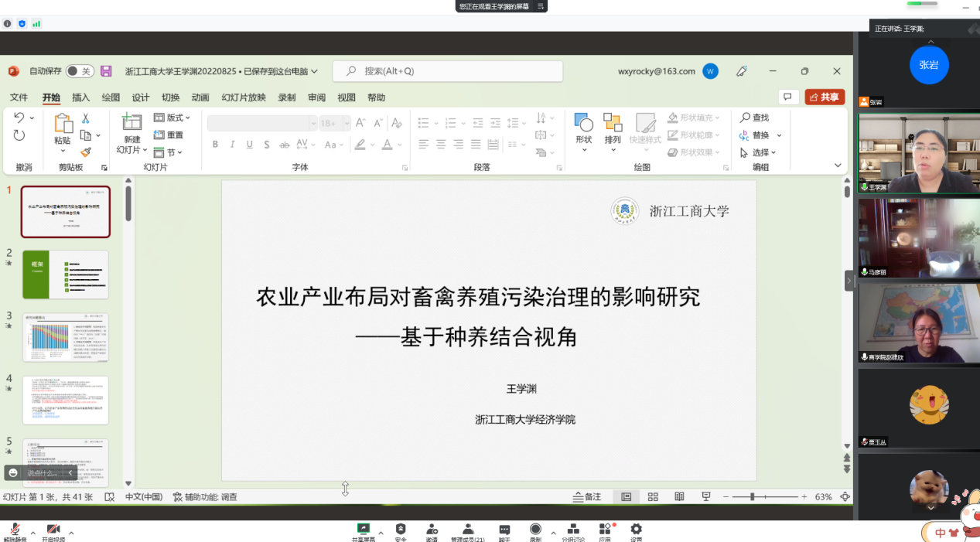980x542 pixels.
Task: Expand the 版式 (Layout) dropdown
Action: pos(172,118)
